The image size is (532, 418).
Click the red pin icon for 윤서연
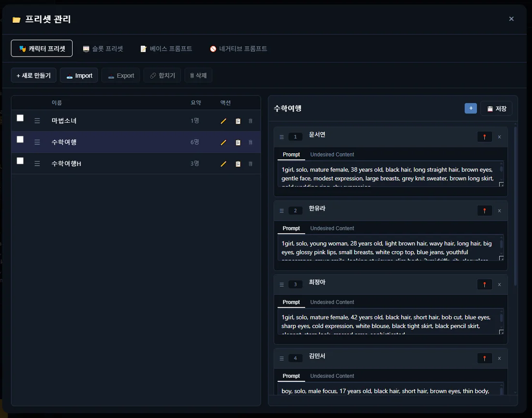coord(485,137)
